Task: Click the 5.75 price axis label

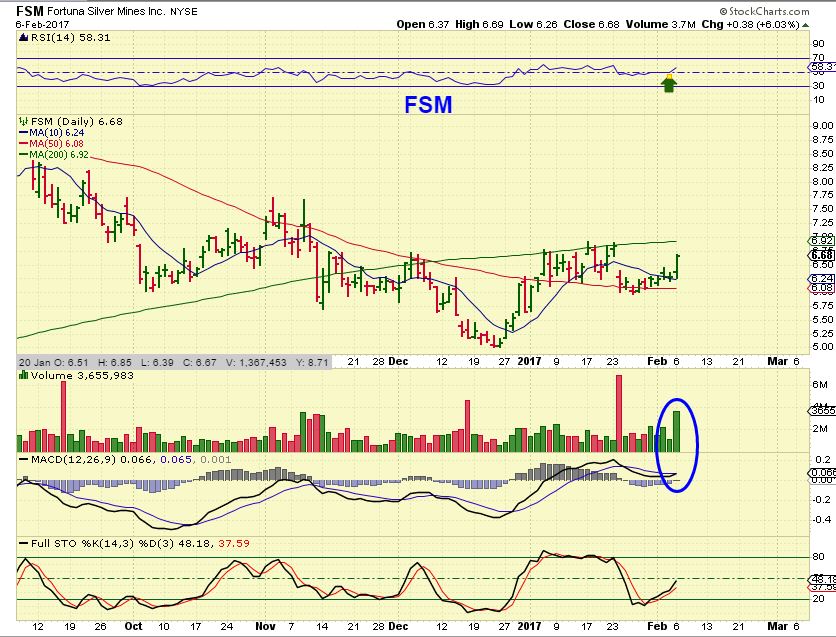Action: coord(823,305)
